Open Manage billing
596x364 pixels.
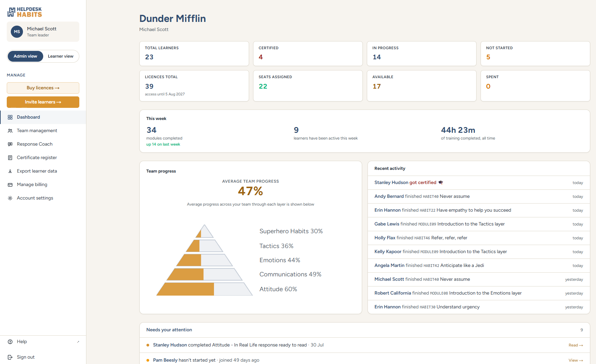(43, 185)
